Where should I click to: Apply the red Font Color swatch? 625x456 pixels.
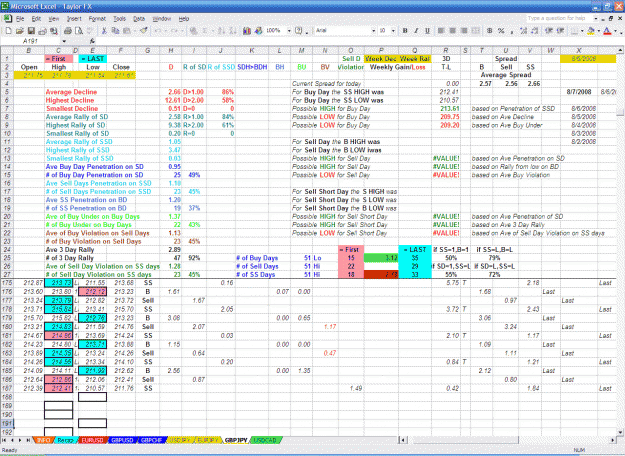pyautogui.click(x=607, y=31)
